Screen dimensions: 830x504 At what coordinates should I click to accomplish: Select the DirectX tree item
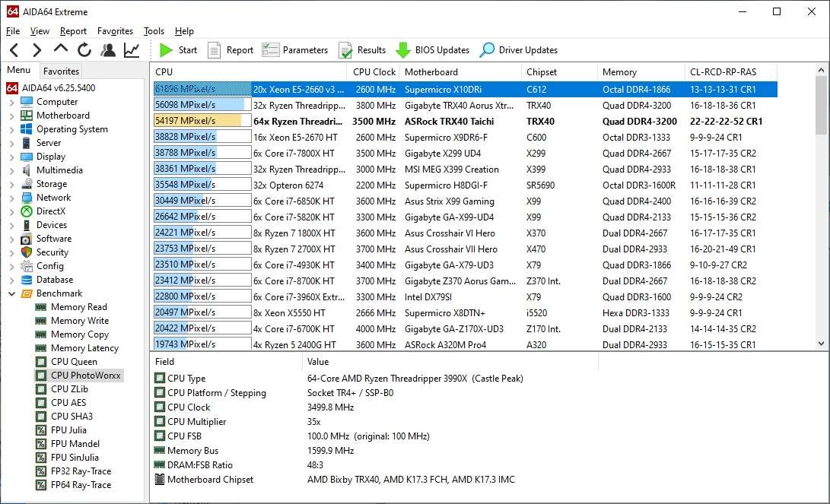pos(51,211)
